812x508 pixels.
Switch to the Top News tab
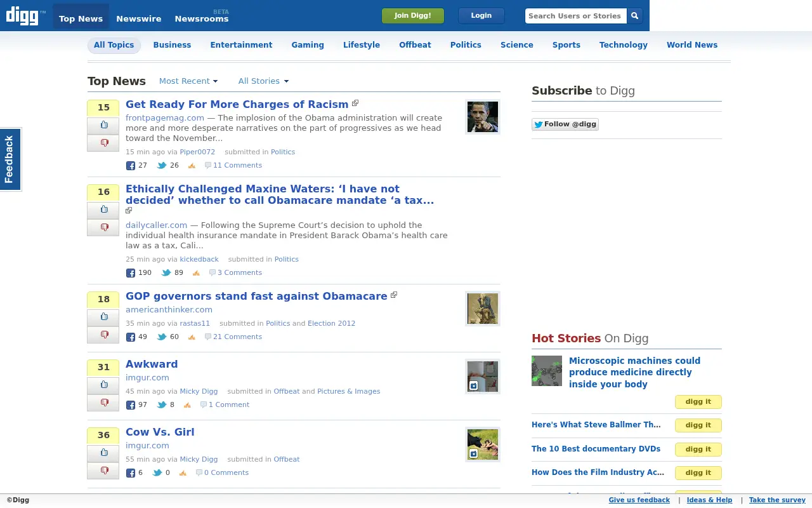pos(81,17)
